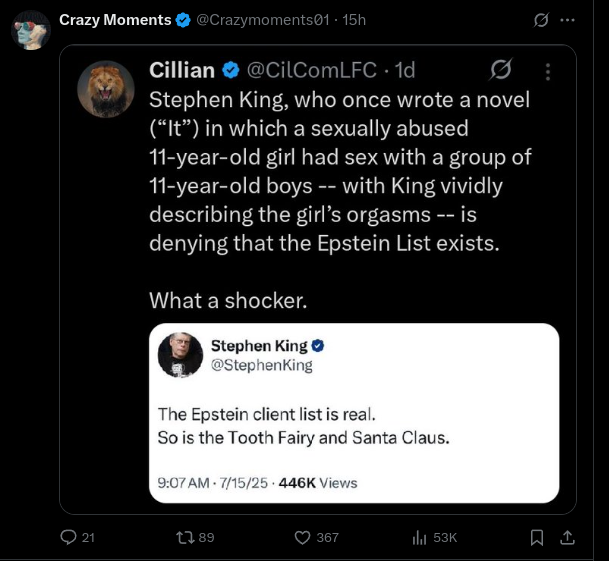Open the Crazy Moments display name link
Viewport: 609px width, 561px height.
115,20
